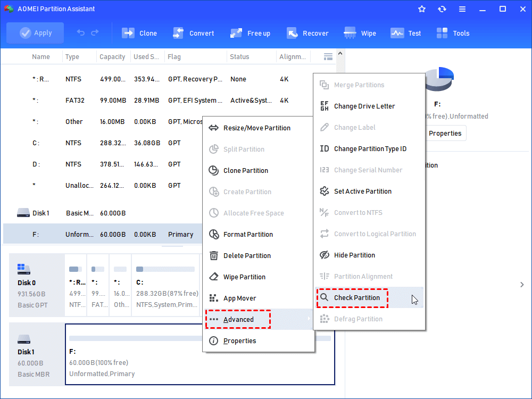Open the hamburger menu in title bar
This screenshot has height=399, width=532.
click(x=462, y=9)
